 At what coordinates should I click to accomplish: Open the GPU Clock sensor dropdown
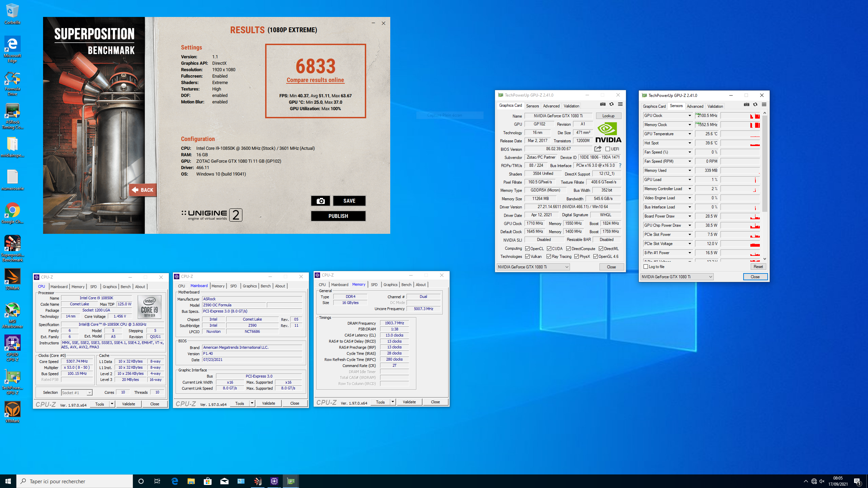[x=689, y=116]
